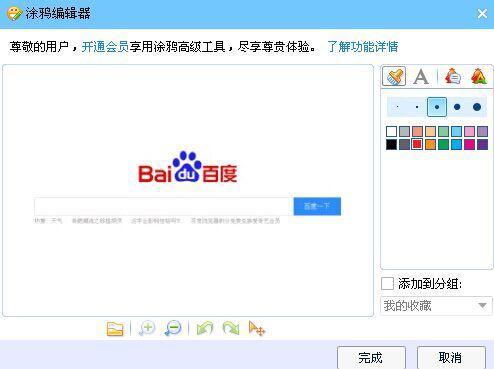Undo the last doodle action
Screen dimensions: 494x369
click(x=205, y=329)
